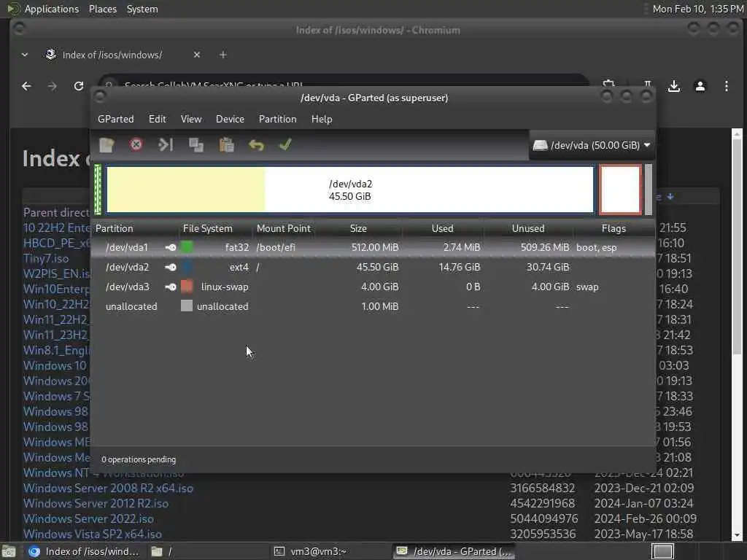Open the System menu in the top panel
This screenshot has width=747, height=560.
pos(142,9)
